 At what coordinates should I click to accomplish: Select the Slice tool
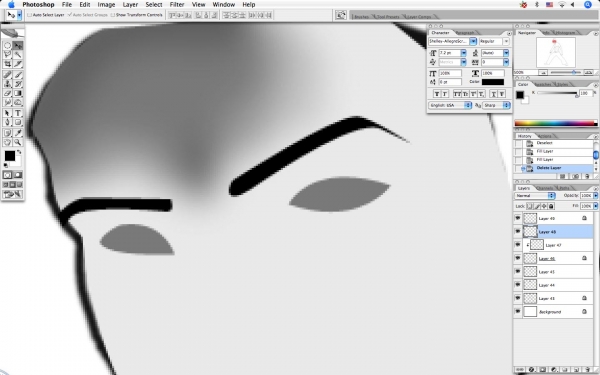(x=18, y=64)
